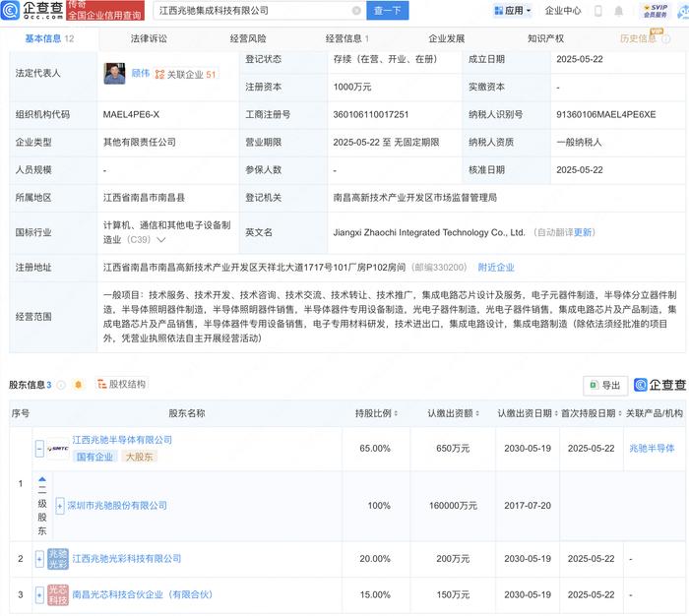Viewport: 689px width, 616px height.
Task: Click the 15.00% shareholding cell
Action: click(x=375, y=595)
